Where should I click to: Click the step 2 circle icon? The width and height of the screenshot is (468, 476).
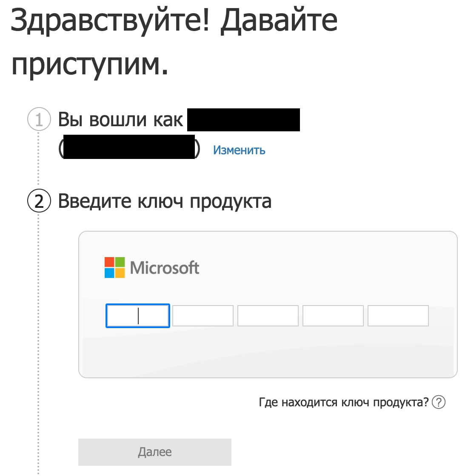pyautogui.click(x=39, y=201)
